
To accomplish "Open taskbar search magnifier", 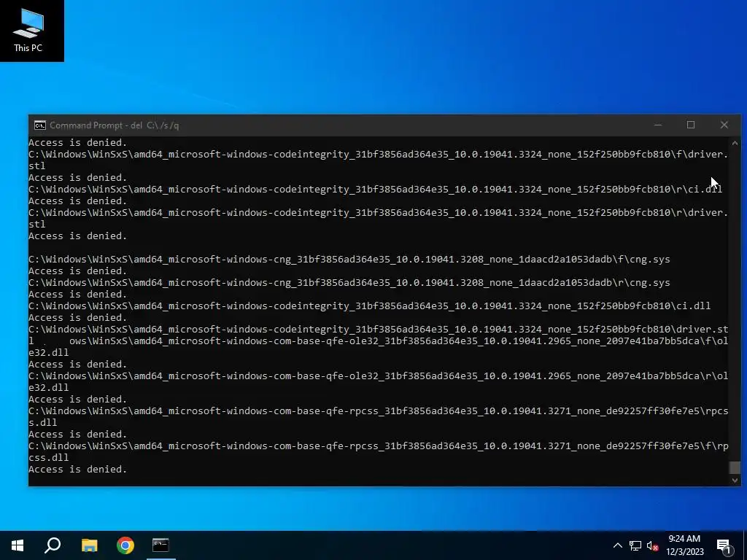I will click(x=53, y=545).
